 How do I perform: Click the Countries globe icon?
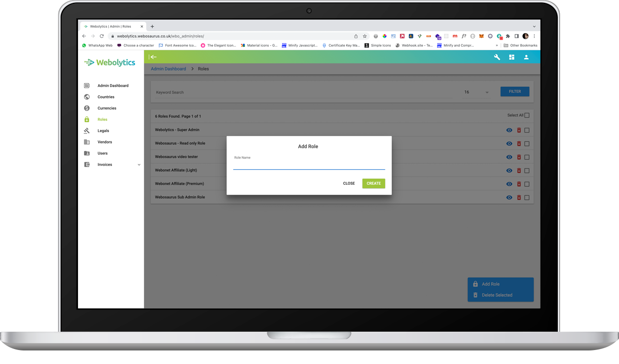point(86,97)
